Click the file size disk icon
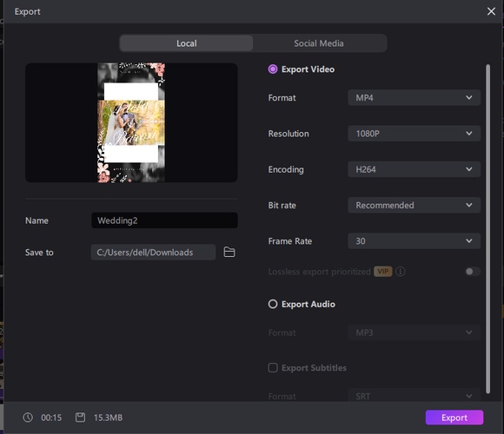Viewport: 504px width, 434px height. (80, 418)
